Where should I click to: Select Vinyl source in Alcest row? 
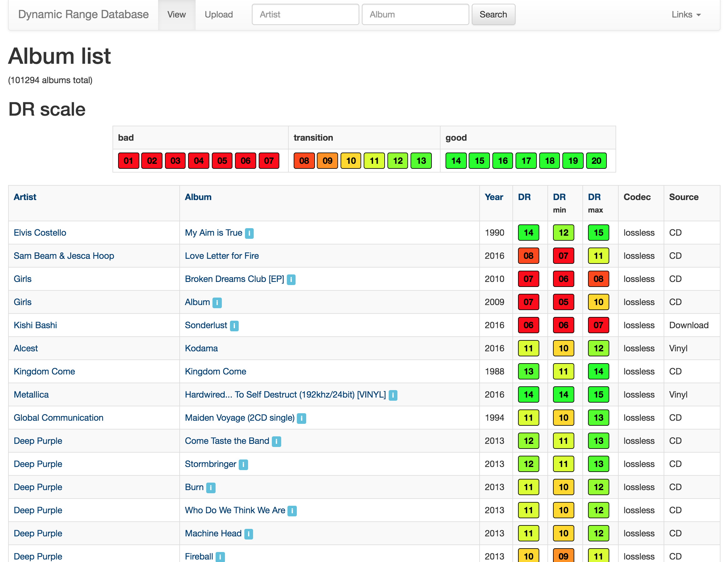point(678,348)
